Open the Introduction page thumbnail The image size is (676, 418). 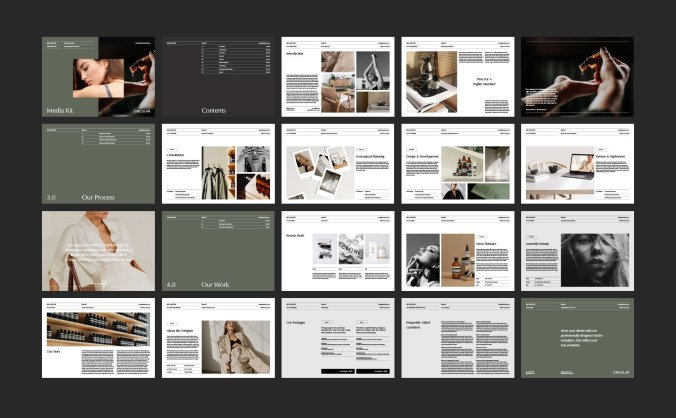tap(337, 78)
